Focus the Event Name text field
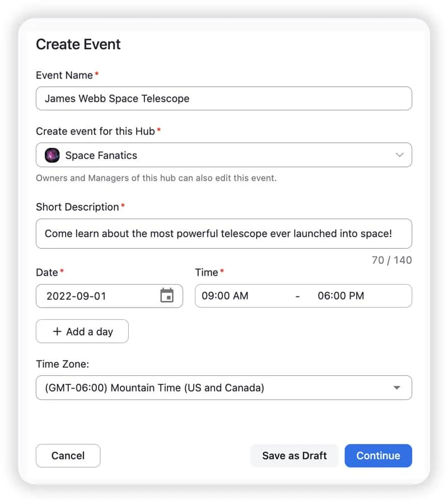Viewport: 448px width, 502px height. (223, 98)
